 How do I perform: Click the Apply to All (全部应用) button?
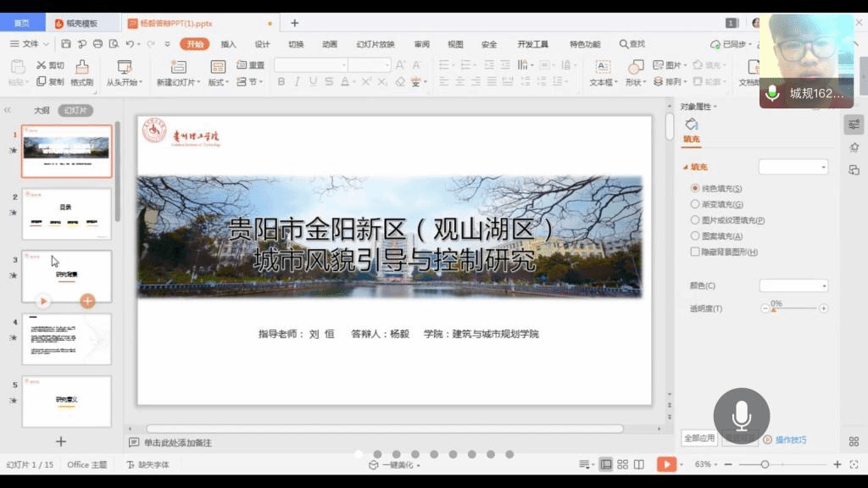click(x=699, y=439)
